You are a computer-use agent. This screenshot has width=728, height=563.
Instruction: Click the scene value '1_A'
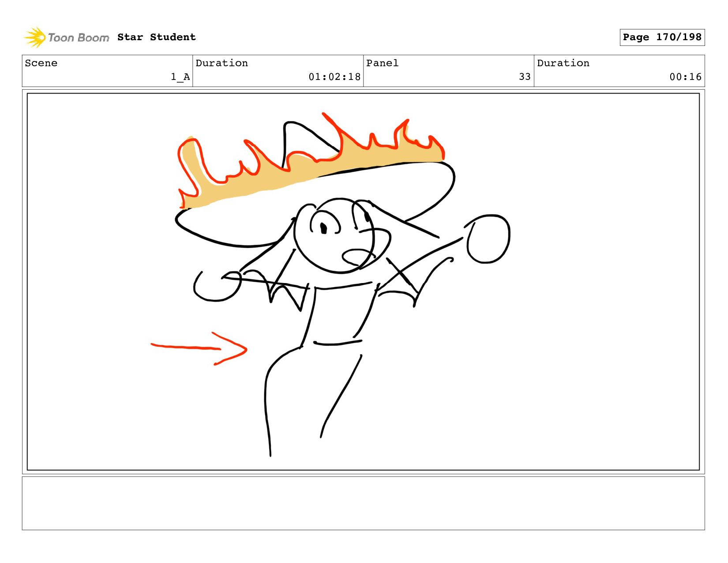180,77
